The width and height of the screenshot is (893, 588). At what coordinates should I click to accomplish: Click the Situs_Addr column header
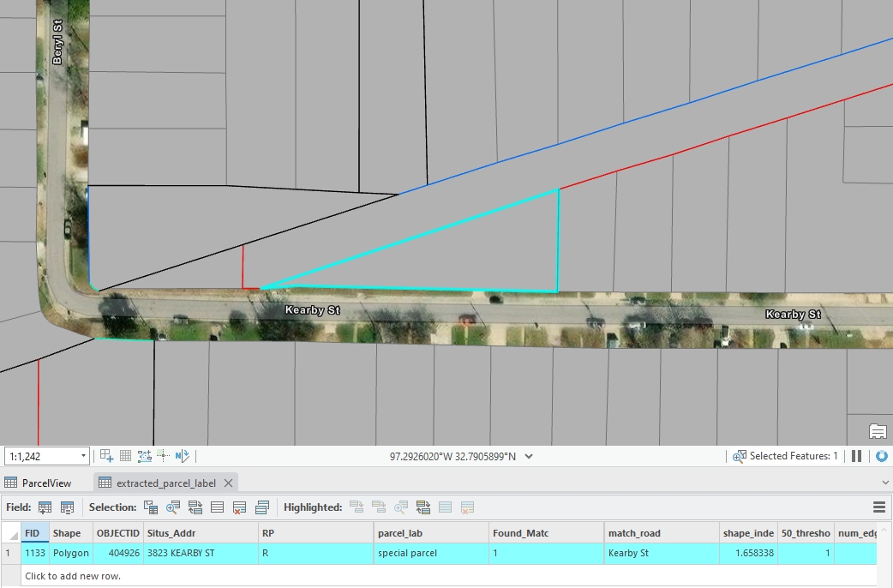pyautogui.click(x=171, y=533)
